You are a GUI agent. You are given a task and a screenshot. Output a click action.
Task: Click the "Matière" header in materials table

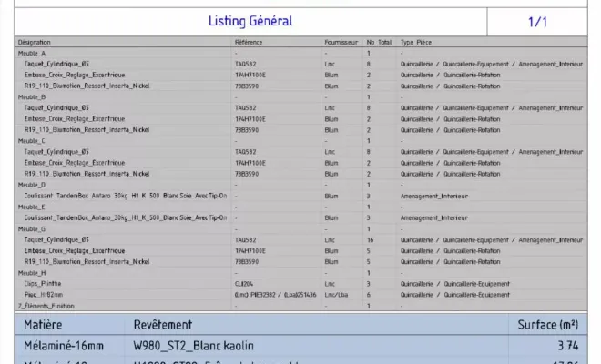tap(43, 325)
